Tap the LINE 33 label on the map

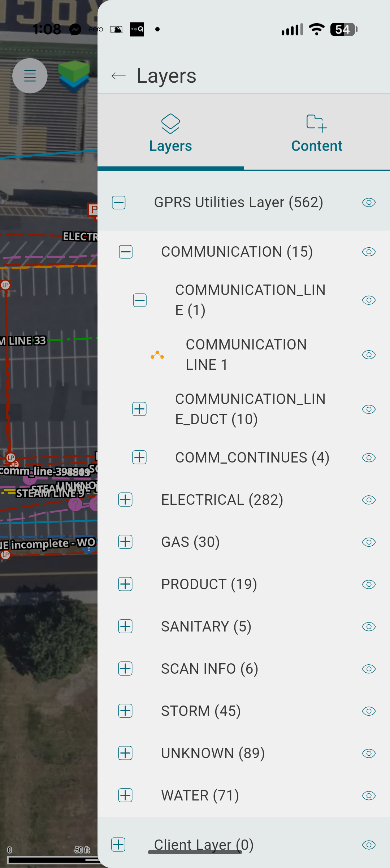(23, 341)
